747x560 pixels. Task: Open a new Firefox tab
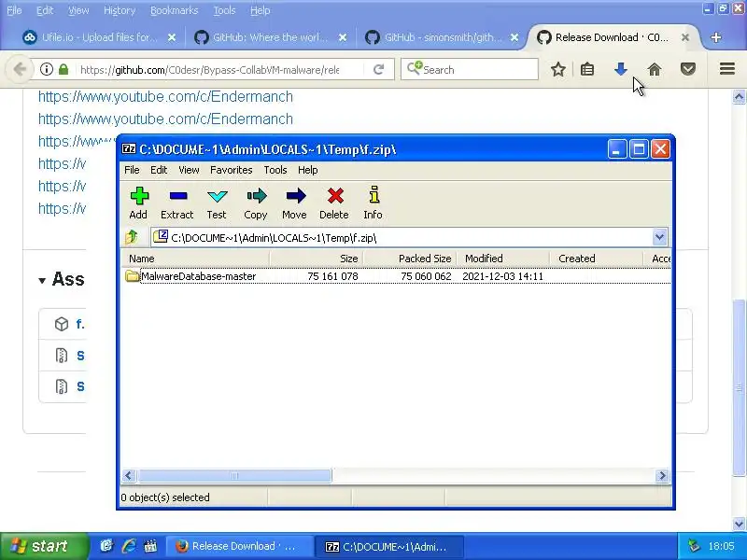(715, 37)
